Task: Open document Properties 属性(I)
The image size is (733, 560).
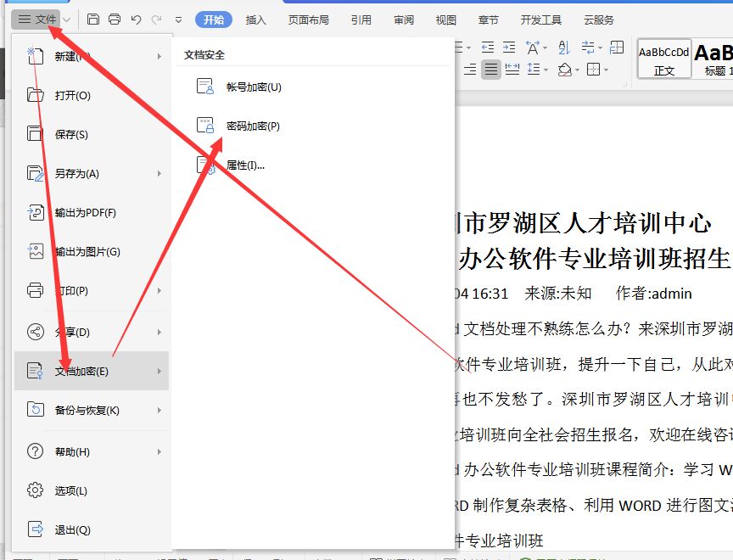Action: point(245,165)
